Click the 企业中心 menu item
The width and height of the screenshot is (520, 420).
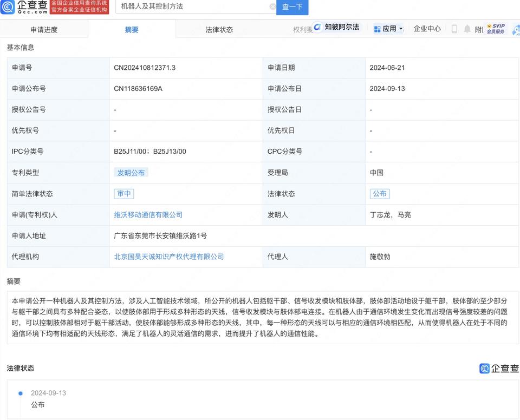(427, 29)
